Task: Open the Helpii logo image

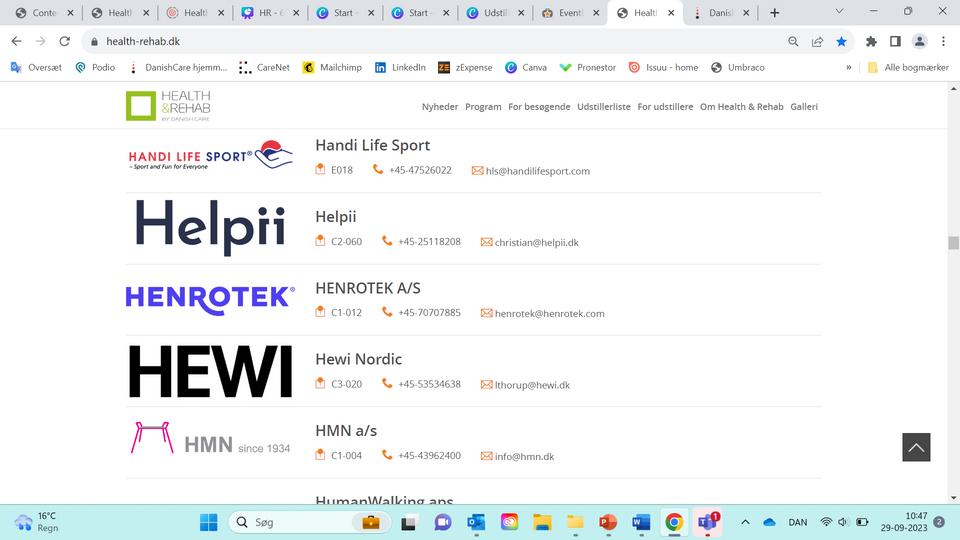Action: (211, 228)
